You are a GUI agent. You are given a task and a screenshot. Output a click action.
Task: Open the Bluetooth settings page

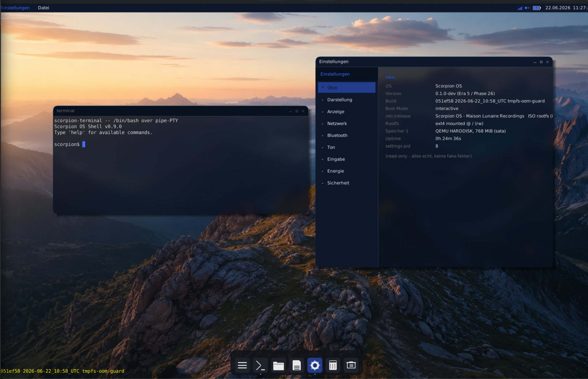[346, 135]
